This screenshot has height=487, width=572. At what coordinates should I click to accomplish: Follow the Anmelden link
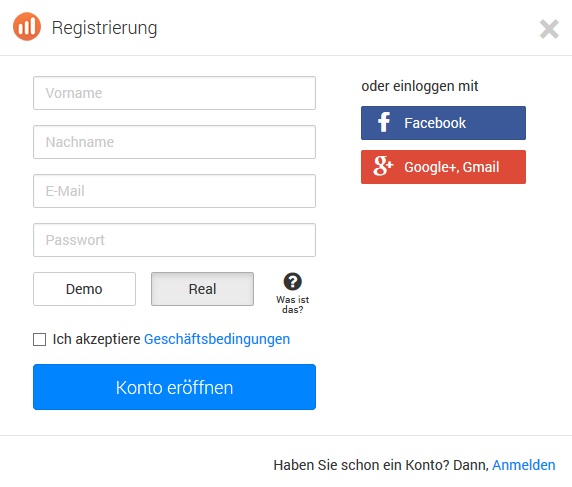(x=524, y=465)
